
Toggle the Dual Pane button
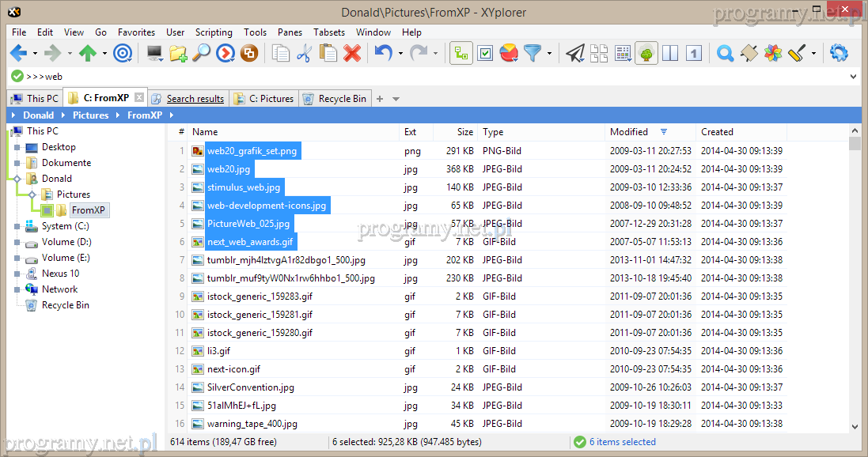pyautogui.click(x=670, y=54)
